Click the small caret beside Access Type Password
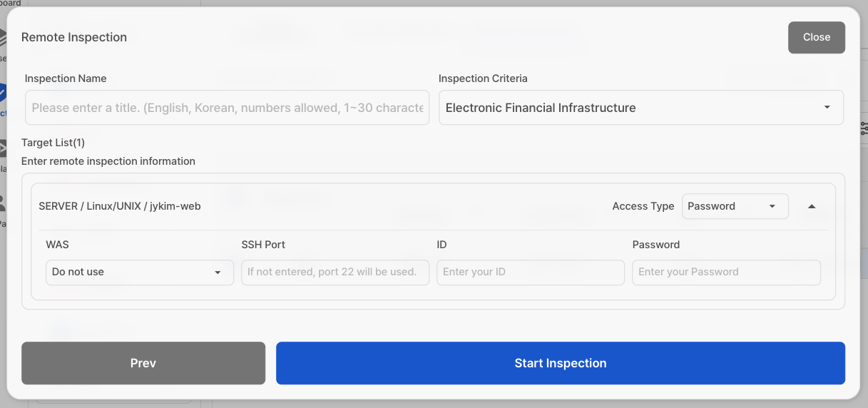 tap(772, 207)
